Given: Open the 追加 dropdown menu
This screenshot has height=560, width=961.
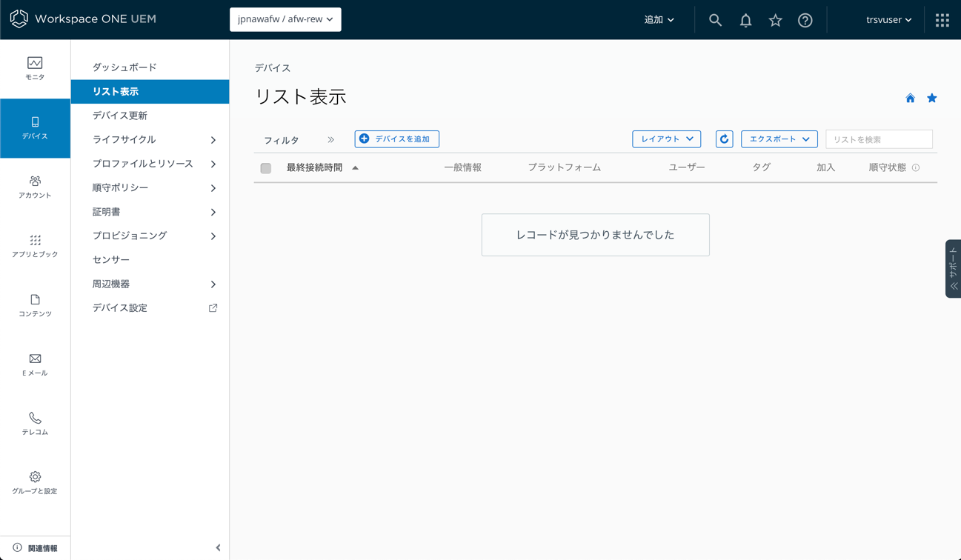Looking at the screenshot, I should (x=659, y=20).
